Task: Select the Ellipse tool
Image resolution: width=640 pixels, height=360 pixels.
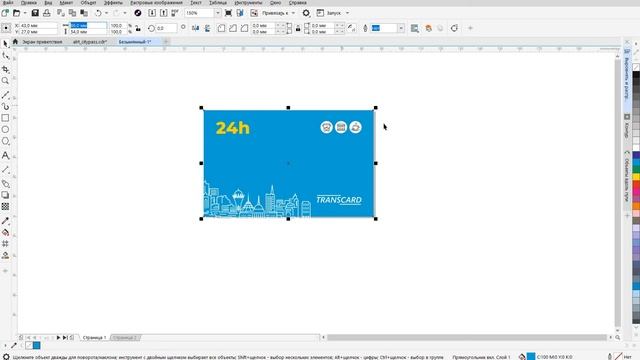Action: pos(5,129)
